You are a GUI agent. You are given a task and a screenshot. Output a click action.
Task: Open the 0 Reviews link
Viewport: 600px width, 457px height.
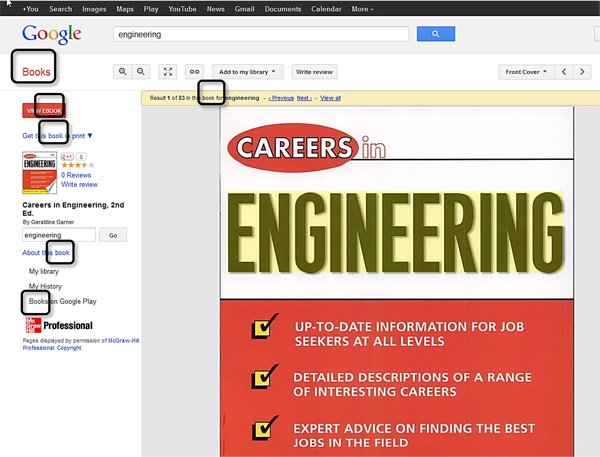[x=76, y=175]
